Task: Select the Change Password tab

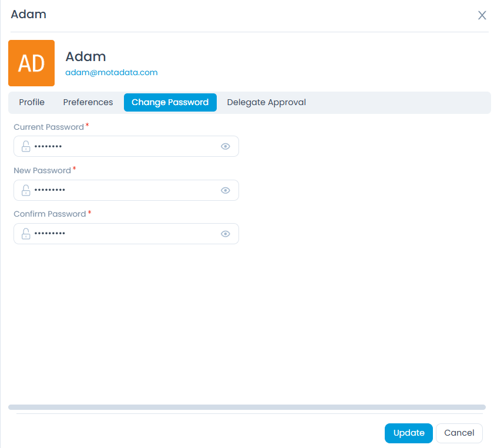Action: pos(170,102)
